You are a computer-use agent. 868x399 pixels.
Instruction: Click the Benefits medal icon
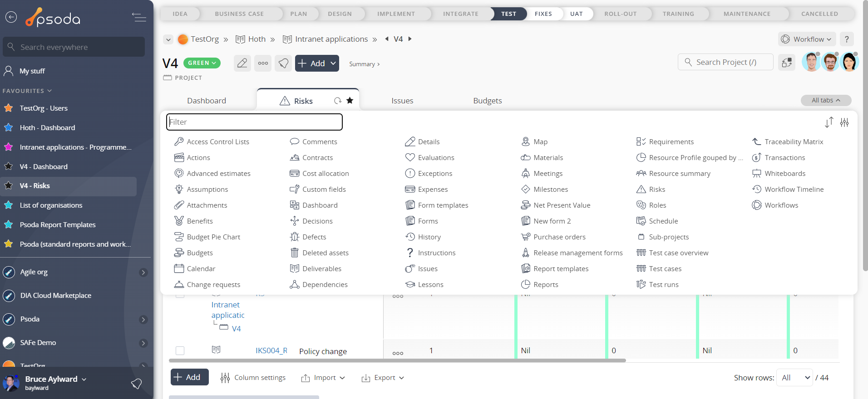(x=179, y=221)
